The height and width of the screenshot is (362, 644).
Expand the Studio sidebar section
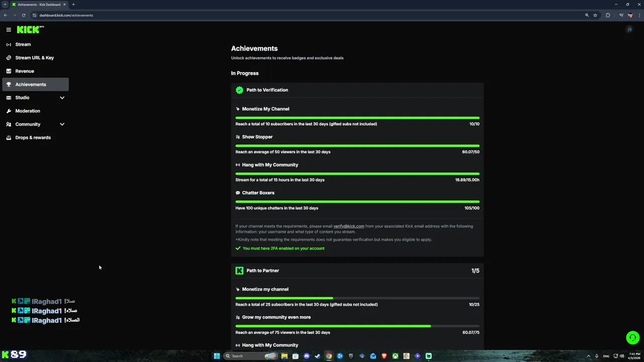62,98
